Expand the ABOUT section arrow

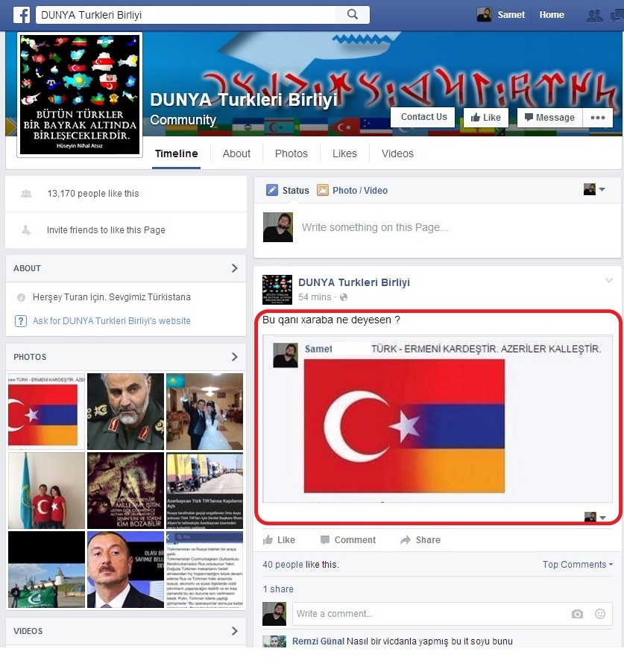pos(235,268)
